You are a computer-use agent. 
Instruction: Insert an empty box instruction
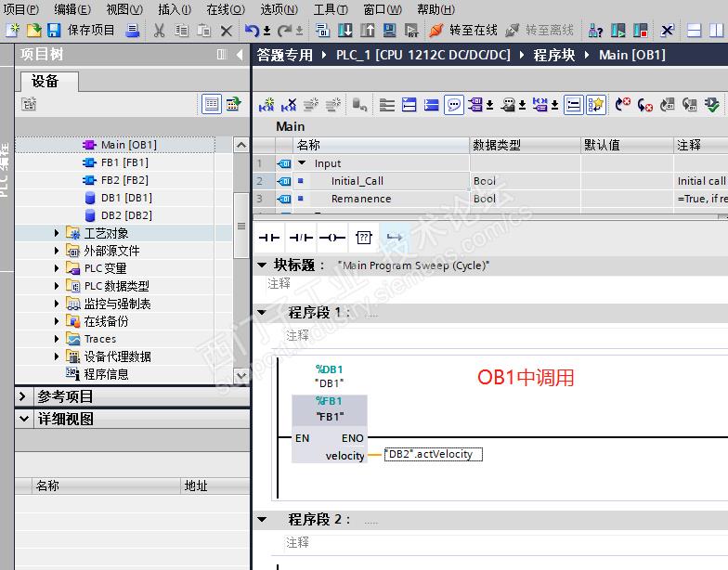pos(364,238)
